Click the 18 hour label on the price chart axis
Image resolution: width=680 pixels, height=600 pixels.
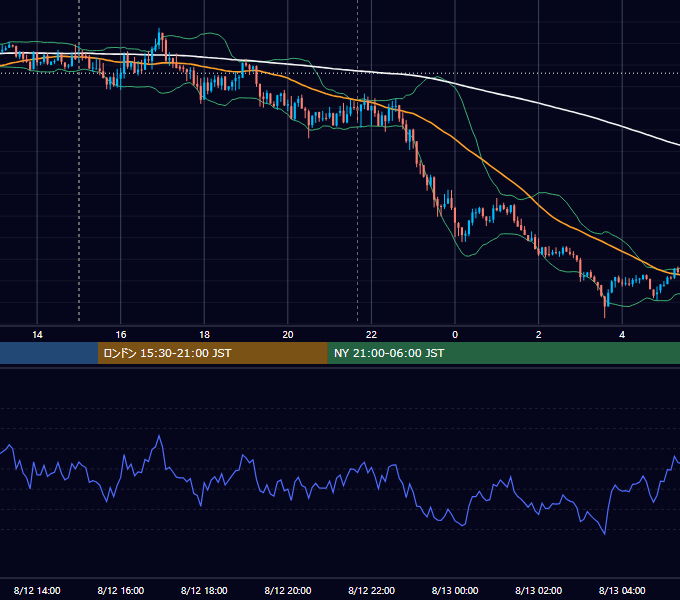click(204, 335)
